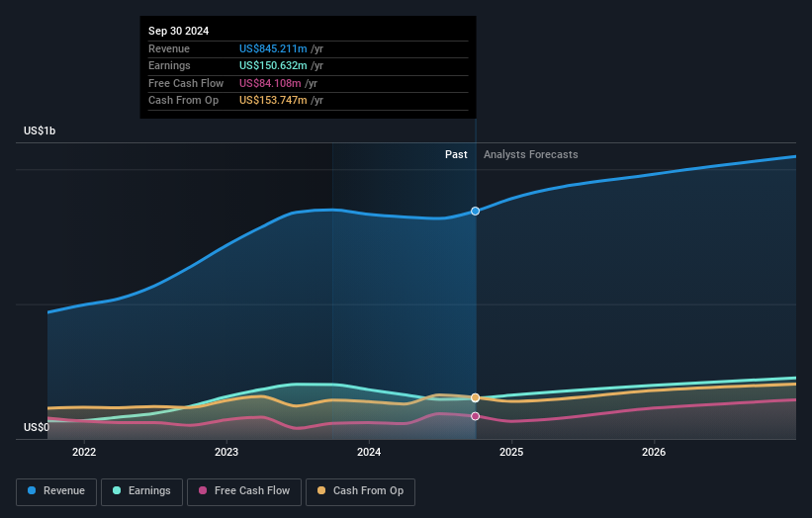Click the Revenue row label in tooltip
812x518 pixels.
169,48
